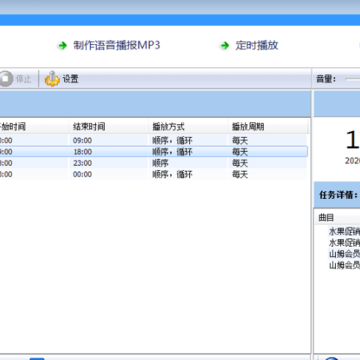Select the first 水果促销 track
This screenshot has height=360, width=360.
[x=344, y=231]
